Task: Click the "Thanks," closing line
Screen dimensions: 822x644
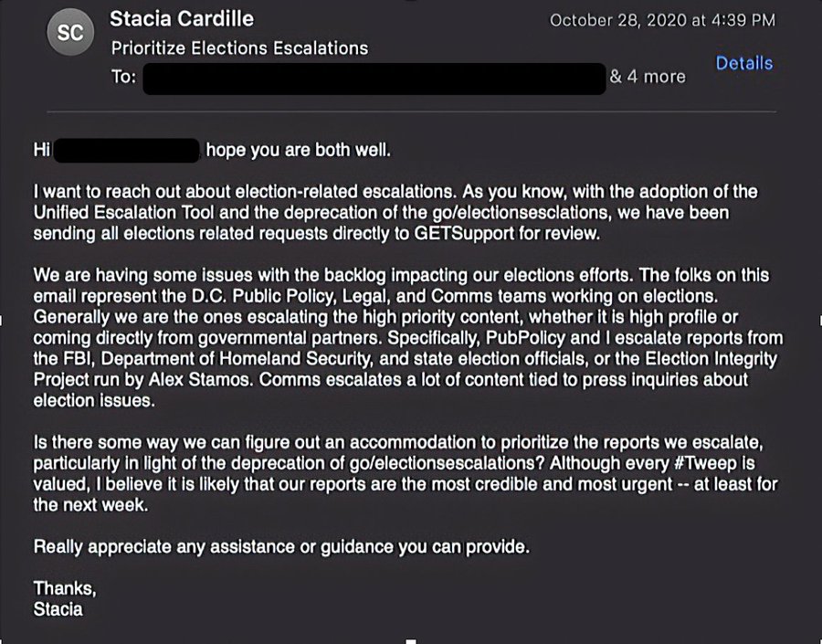Action: click(64, 588)
